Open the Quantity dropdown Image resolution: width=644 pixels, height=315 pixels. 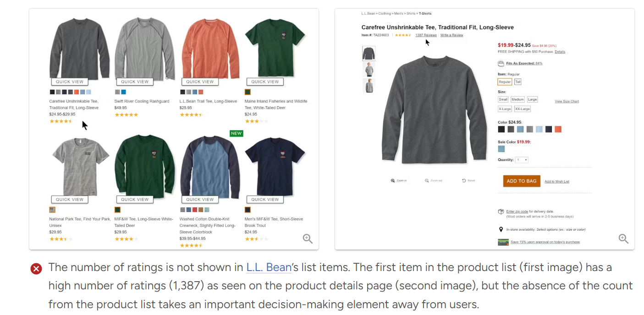pos(522,159)
